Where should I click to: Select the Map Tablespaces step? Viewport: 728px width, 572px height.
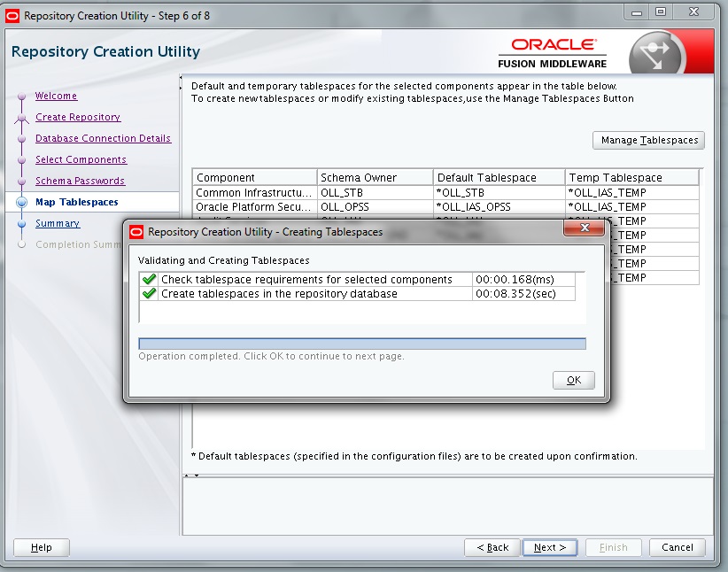click(76, 202)
